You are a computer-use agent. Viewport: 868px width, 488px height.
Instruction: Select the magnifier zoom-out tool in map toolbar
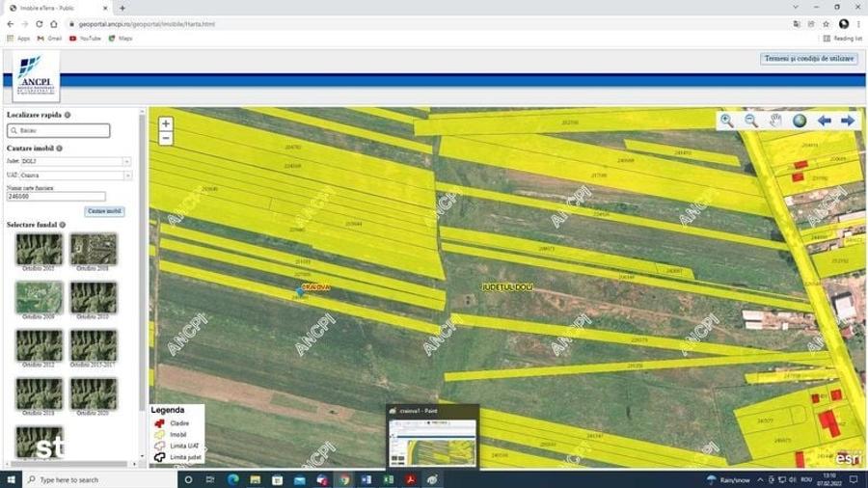tap(751, 120)
